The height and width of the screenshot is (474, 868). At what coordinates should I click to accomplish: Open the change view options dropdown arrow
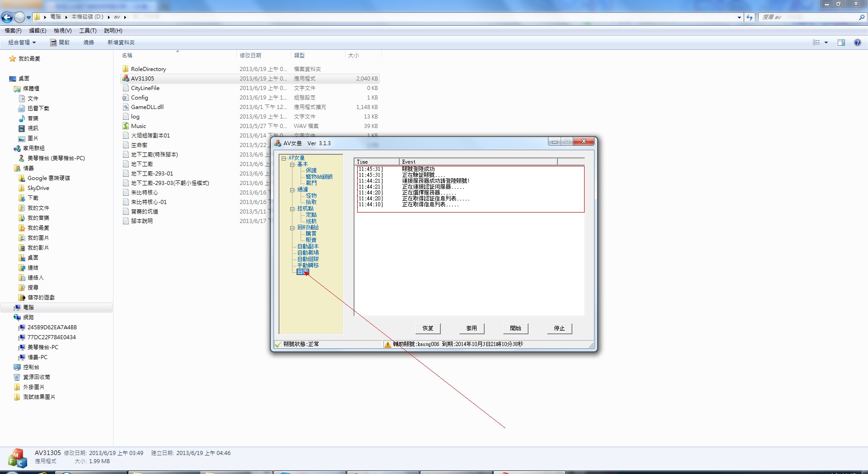(x=826, y=43)
